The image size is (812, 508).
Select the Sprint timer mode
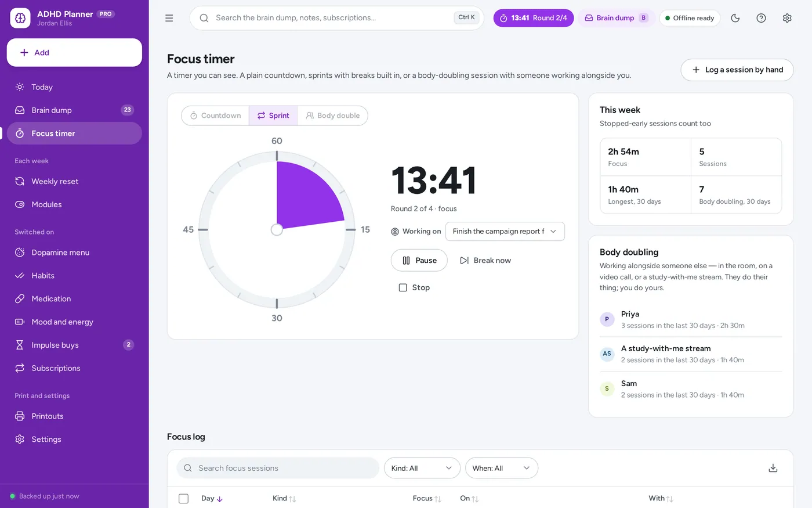click(x=273, y=116)
